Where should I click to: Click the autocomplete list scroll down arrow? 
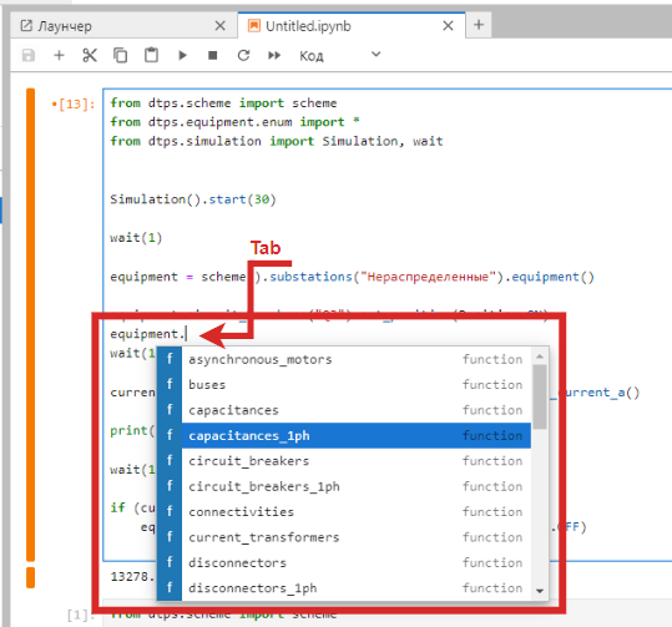coord(540,591)
